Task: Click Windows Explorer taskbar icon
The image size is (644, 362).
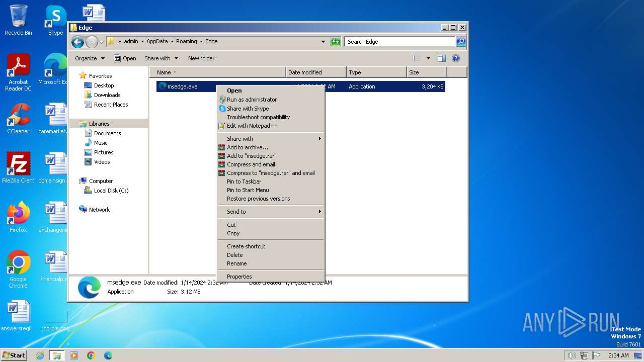Action: click(56, 355)
